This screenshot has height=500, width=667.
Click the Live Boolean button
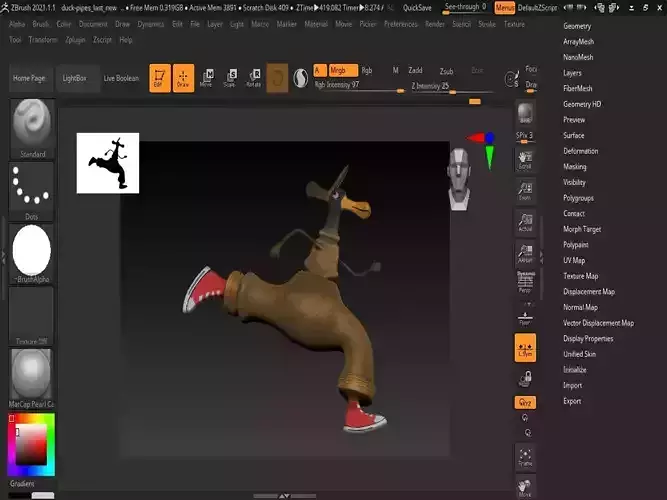pyautogui.click(x=121, y=78)
